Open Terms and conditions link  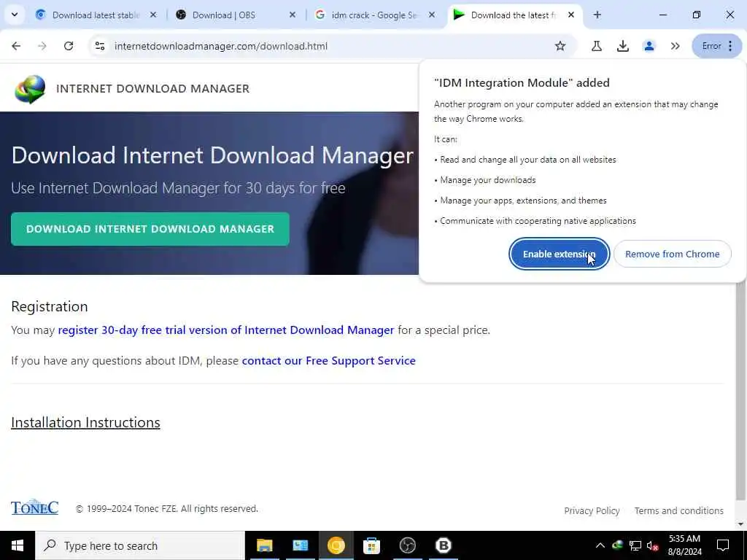point(679,510)
